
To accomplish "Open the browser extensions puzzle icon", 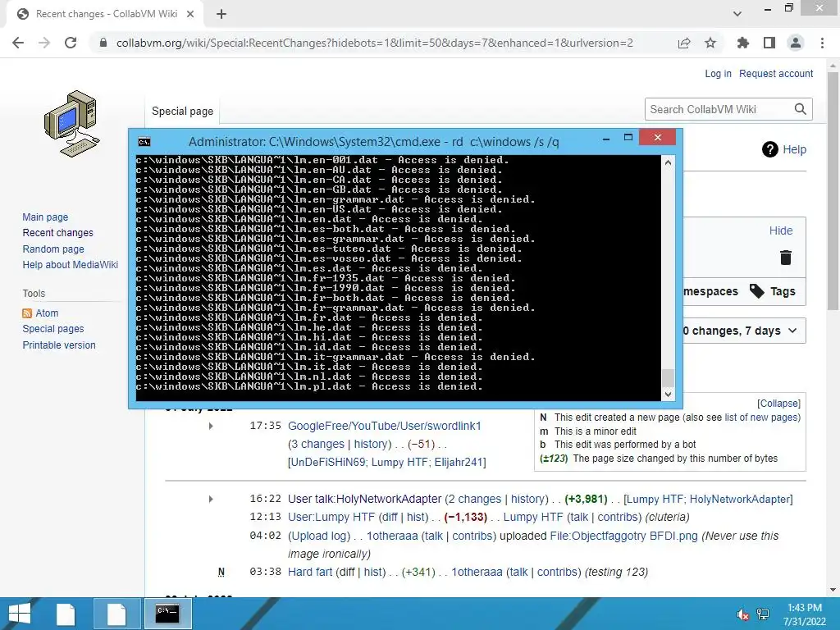I will click(x=743, y=43).
